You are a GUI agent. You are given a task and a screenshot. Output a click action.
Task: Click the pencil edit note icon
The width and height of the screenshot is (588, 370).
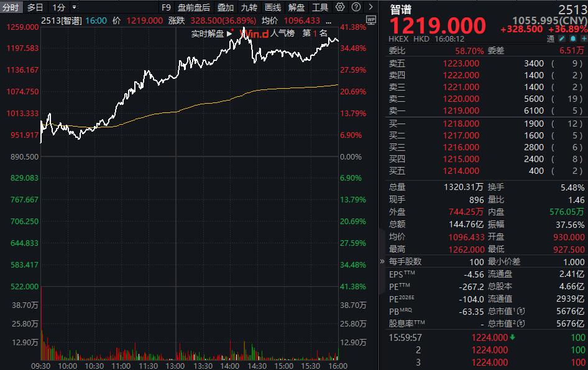pos(562,38)
